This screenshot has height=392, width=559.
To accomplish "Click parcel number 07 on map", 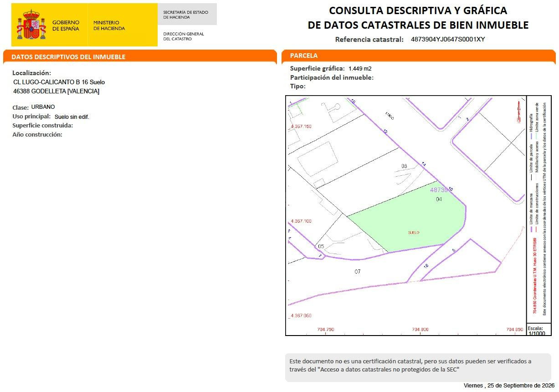I will tap(358, 271).
